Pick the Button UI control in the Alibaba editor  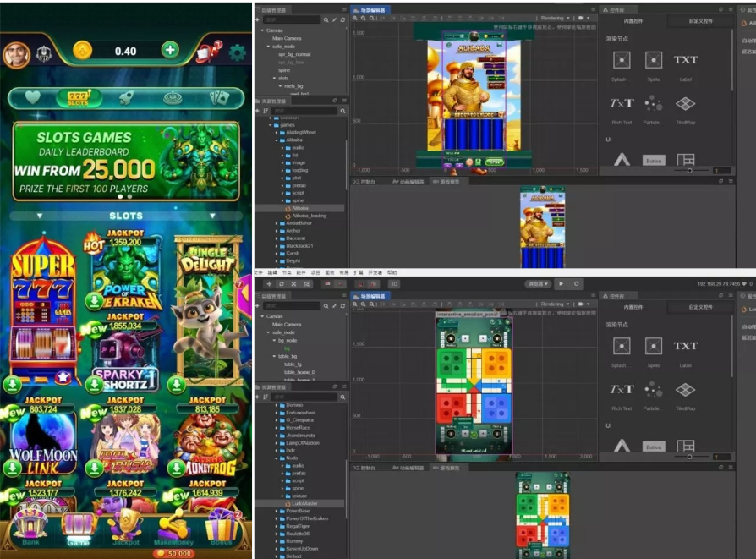654,161
